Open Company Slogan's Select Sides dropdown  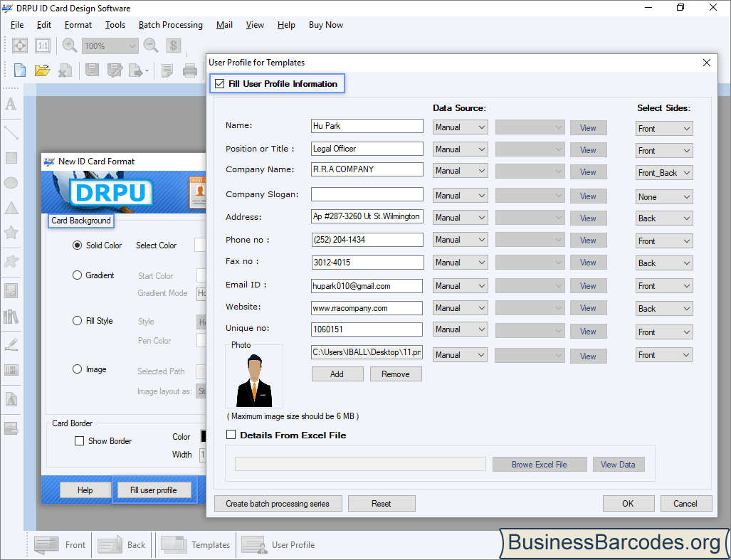(664, 197)
